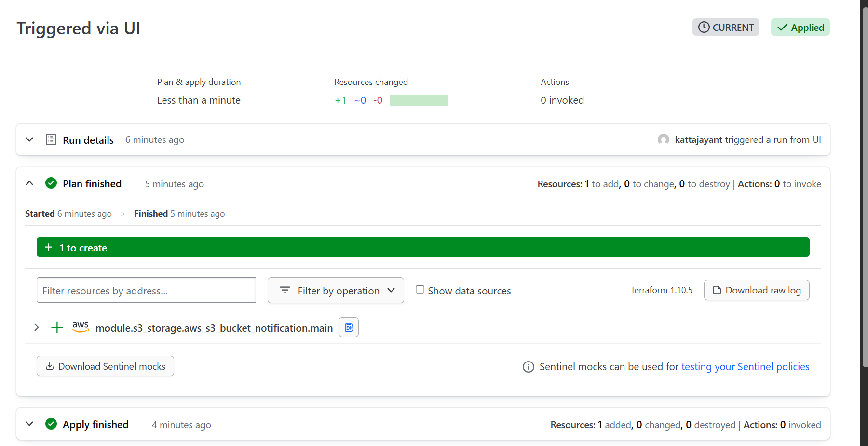Screen dimensions: 868x446
Task: Open the Filter by operation dropdown
Action: pyautogui.click(x=336, y=290)
